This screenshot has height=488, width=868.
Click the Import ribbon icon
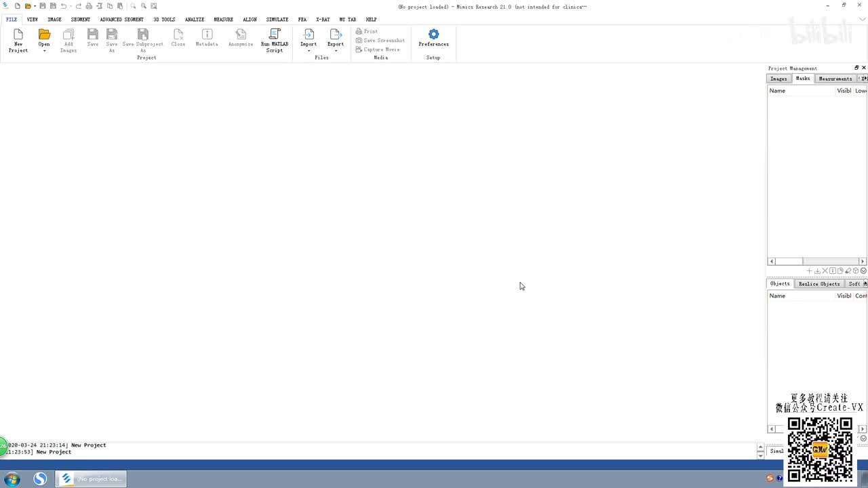click(309, 35)
